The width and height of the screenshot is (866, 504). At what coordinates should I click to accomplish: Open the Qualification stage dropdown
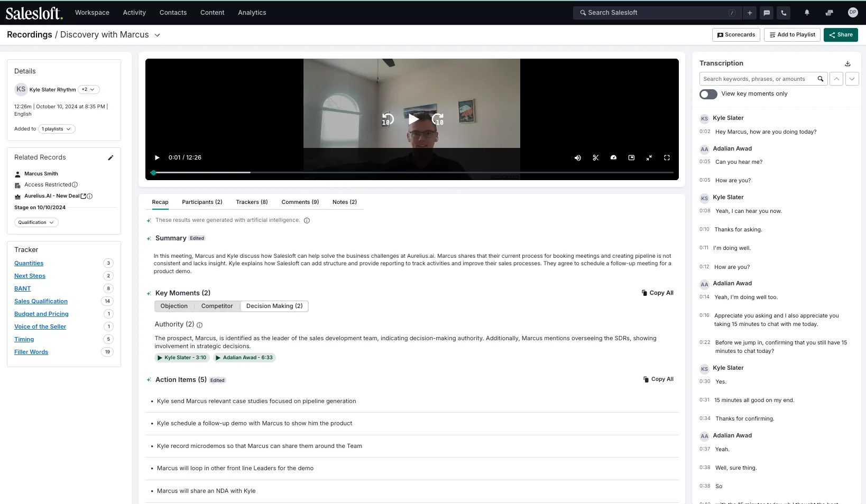click(x=36, y=222)
